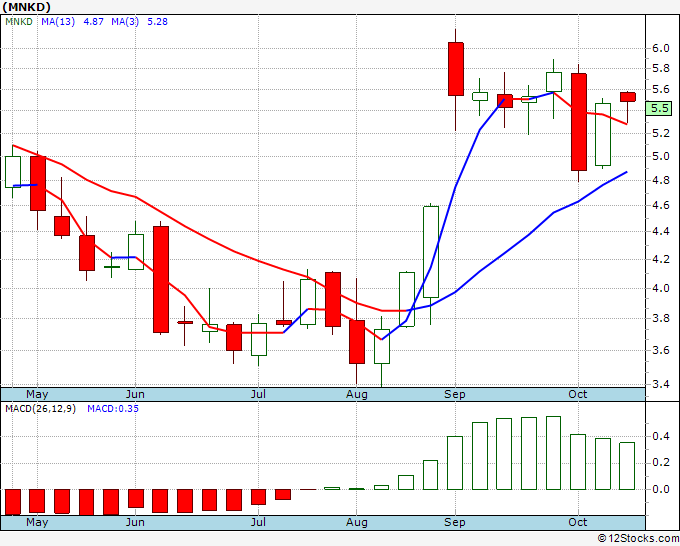Click the 3.6 price axis label
680x546 pixels.
661,350
